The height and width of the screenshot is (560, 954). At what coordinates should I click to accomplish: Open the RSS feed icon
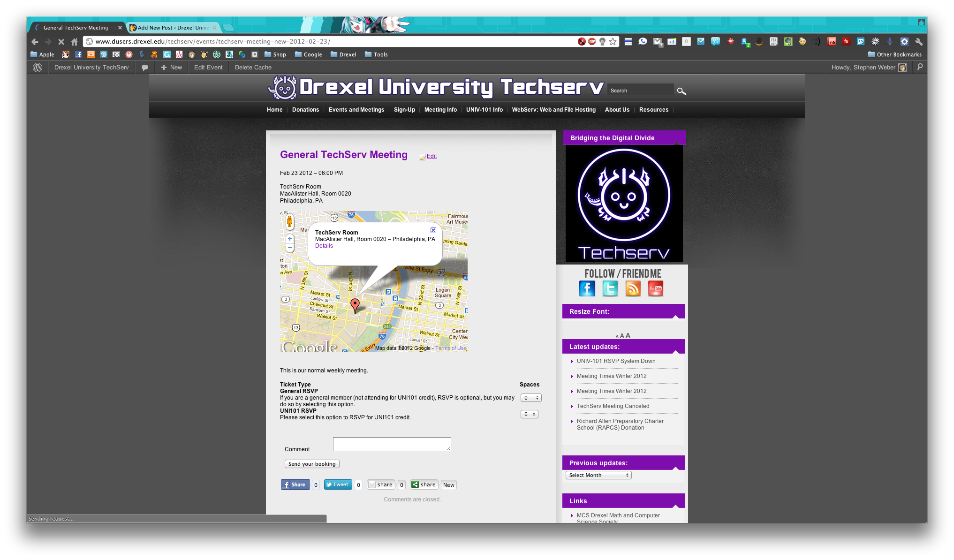click(x=633, y=288)
